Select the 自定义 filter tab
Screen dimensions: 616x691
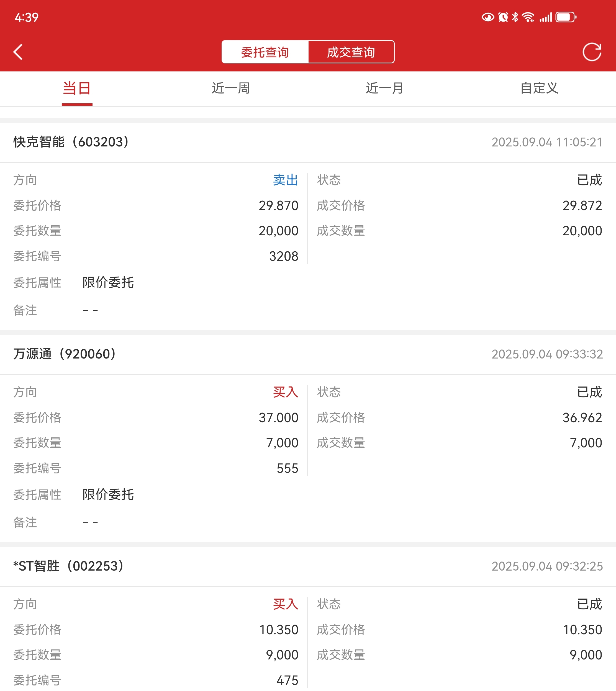pos(539,88)
